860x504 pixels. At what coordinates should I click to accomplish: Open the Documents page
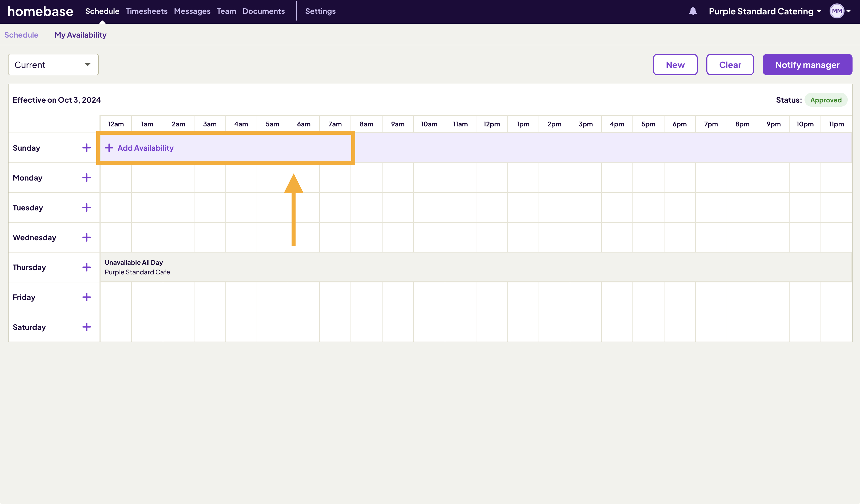[264, 11]
